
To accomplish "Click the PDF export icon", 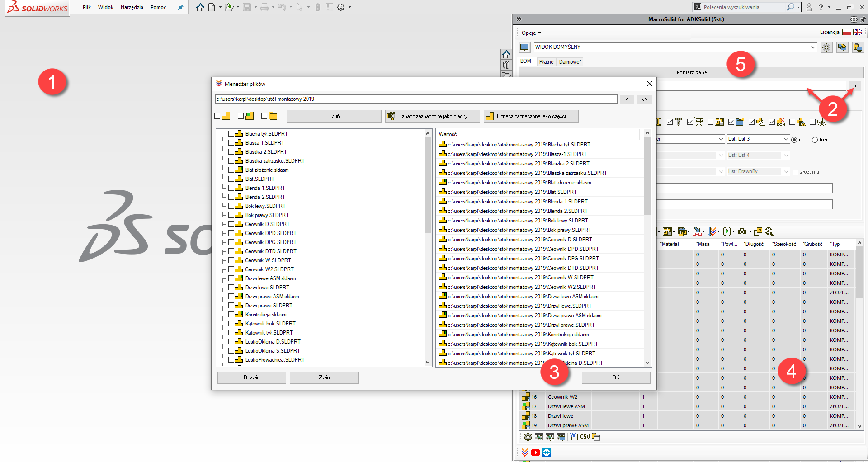I will click(697, 231).
